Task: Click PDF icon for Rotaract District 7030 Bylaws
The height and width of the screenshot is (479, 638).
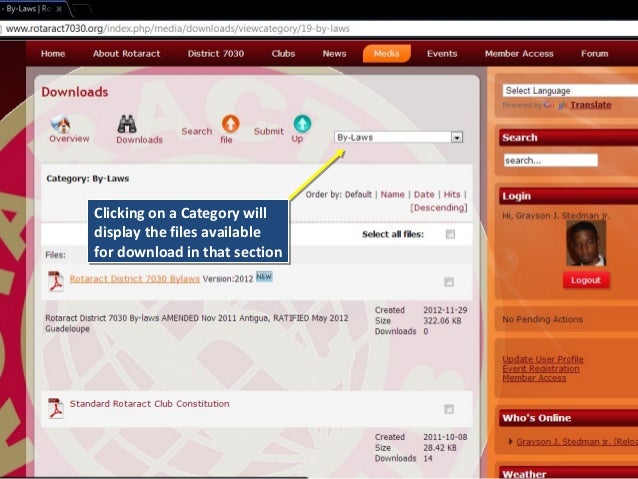Action: (x=56, y=281)
